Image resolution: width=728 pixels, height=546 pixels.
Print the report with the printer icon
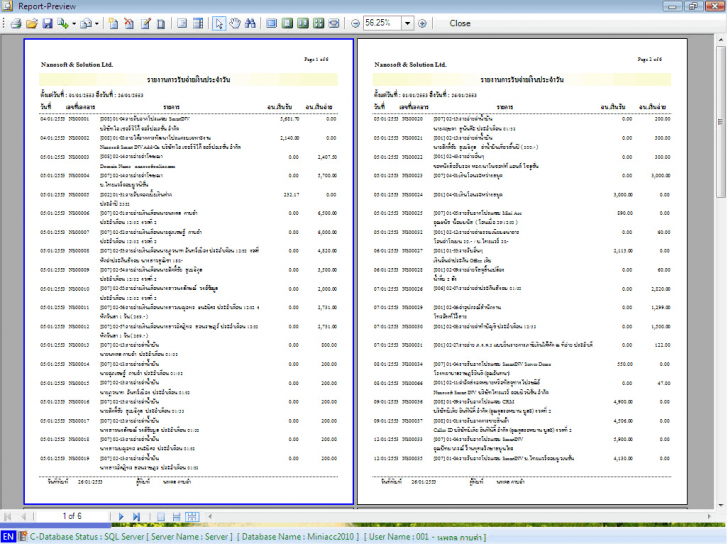[16, 23]
